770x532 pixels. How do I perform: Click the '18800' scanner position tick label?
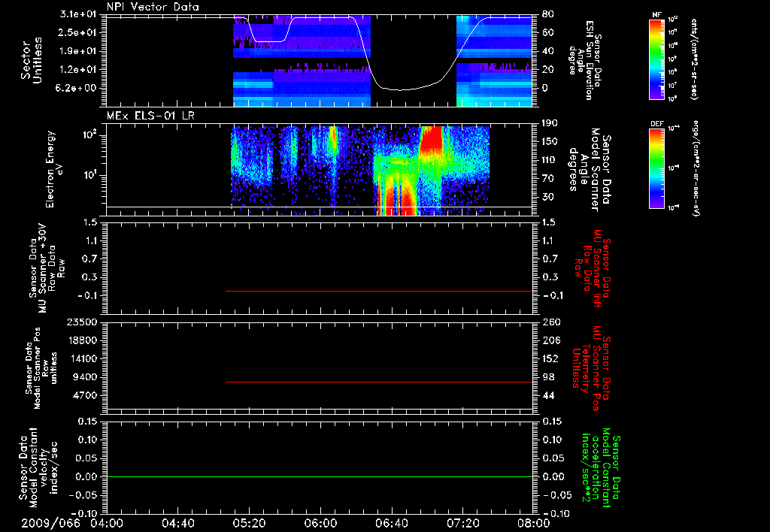(x=81, y=340)
